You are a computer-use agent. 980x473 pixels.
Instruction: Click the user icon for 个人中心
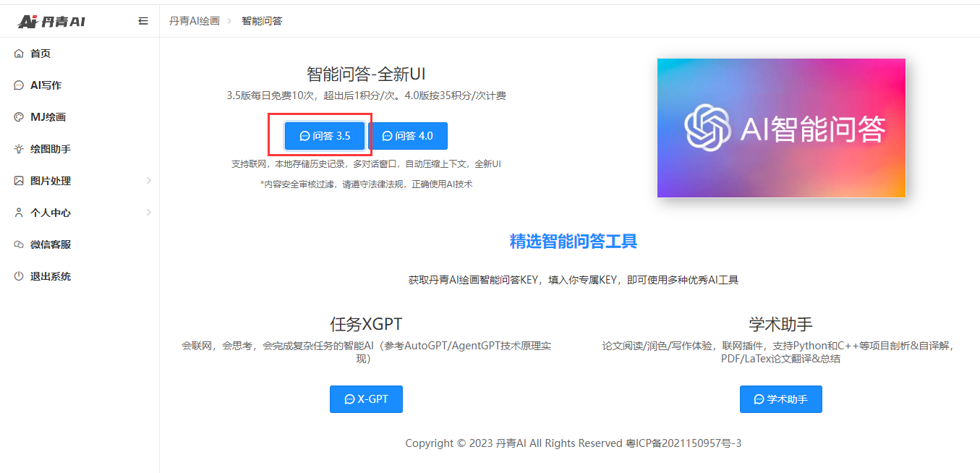(x=19, y=213)
